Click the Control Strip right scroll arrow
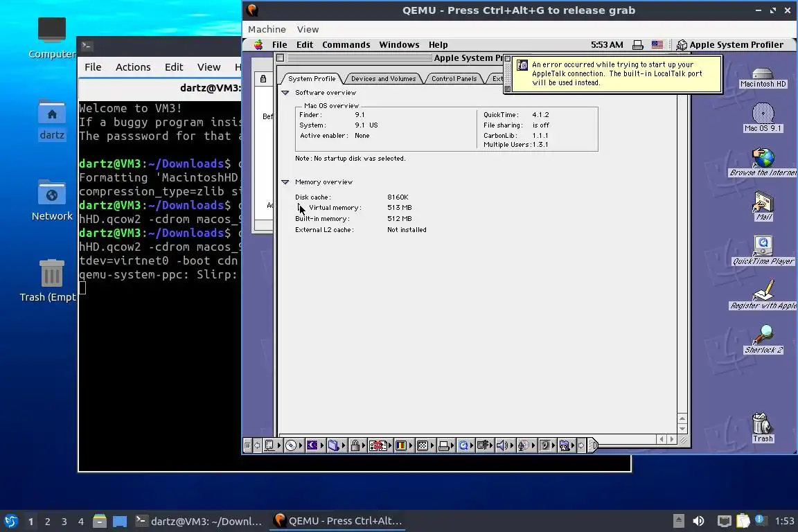 point(580,446)
